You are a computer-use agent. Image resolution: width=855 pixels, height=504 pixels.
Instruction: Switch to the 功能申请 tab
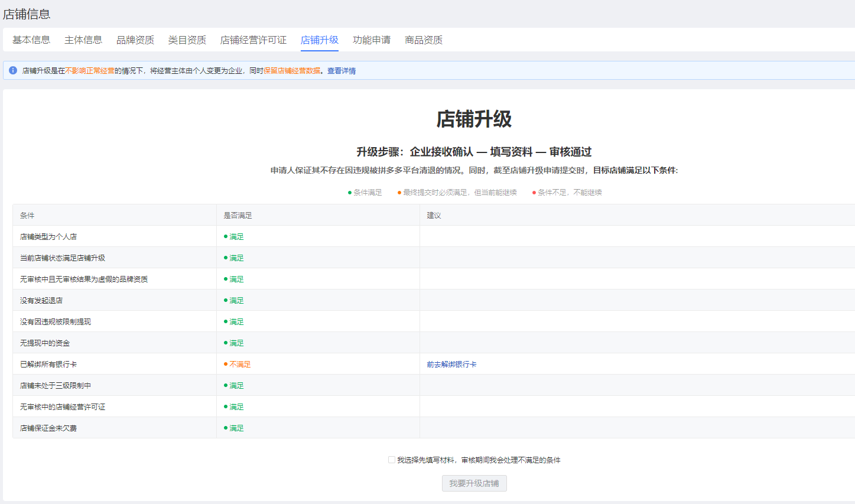(372, 40)
